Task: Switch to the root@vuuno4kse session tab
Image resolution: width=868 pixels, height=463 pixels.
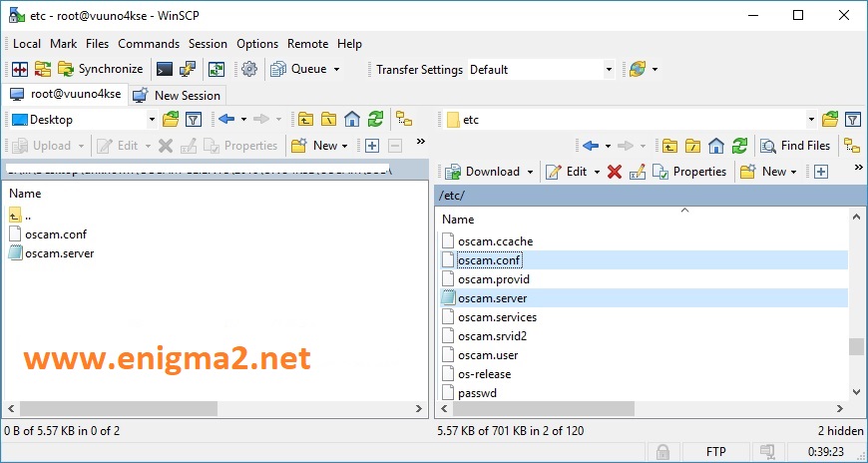Action: [65, 94]
